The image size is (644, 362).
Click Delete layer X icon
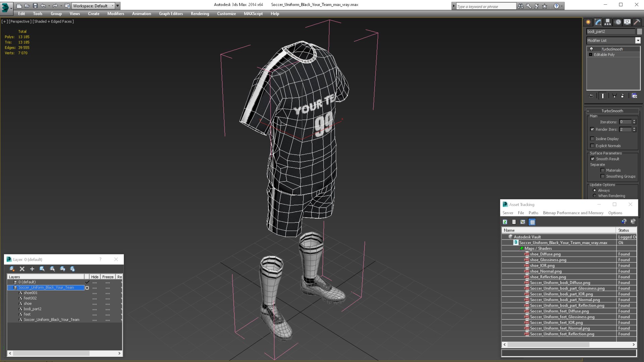22,269
